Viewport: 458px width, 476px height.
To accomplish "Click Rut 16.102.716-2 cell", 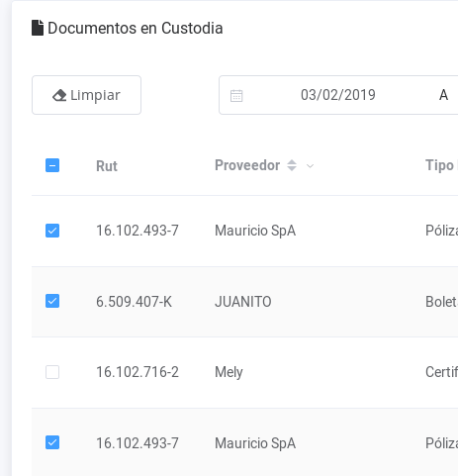I will (x=137, y=372).
